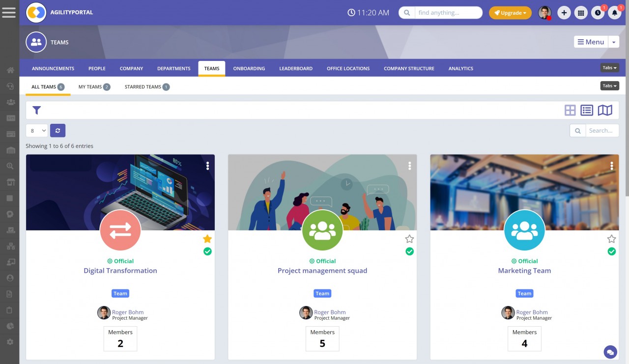The height and width of the screenshot is (364, 629).
Task: Open the three-dot menu on Marketing Team card
Action: click(611, 166)
